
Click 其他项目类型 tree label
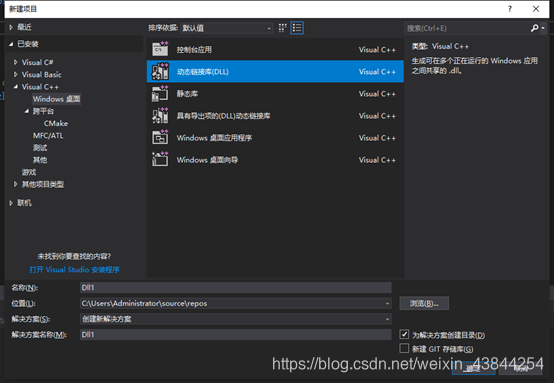click(x=43, y=184)
